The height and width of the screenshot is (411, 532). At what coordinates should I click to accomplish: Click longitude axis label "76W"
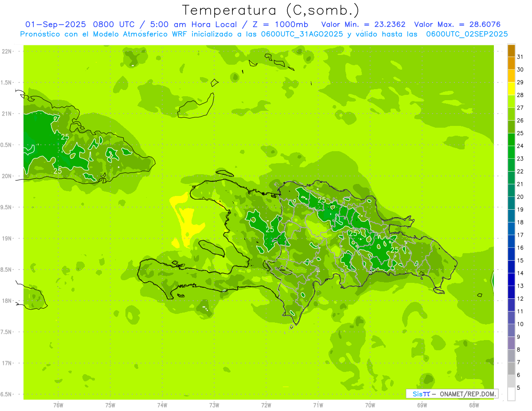click(x=58, y=405)
